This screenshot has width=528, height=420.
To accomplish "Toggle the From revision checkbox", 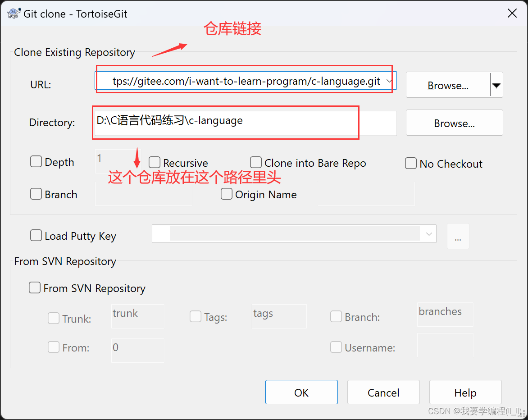I will [54, 347].
